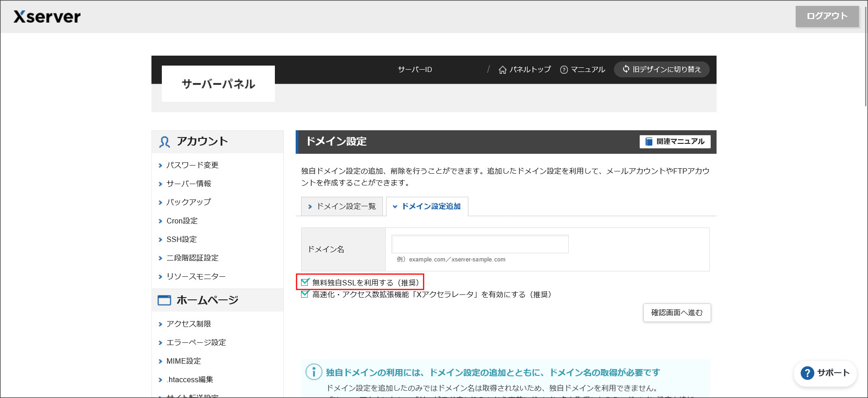
Task: Click the ドメイン名 input field
Action: point(480,244)
